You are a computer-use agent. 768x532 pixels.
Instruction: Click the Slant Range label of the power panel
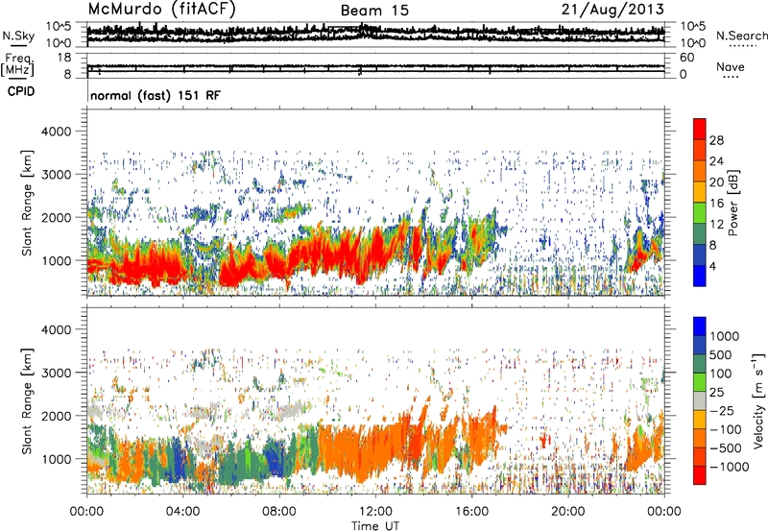[27, 203]
